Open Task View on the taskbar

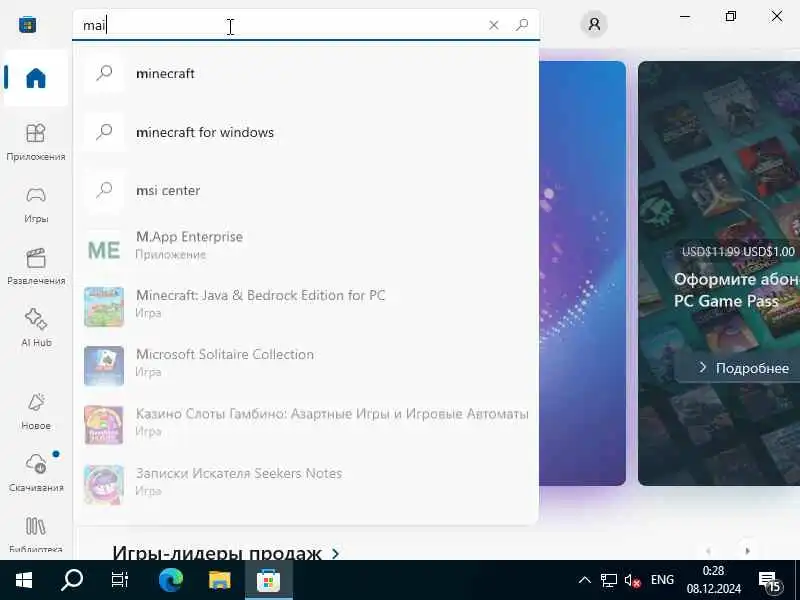[x=120, y=580]
